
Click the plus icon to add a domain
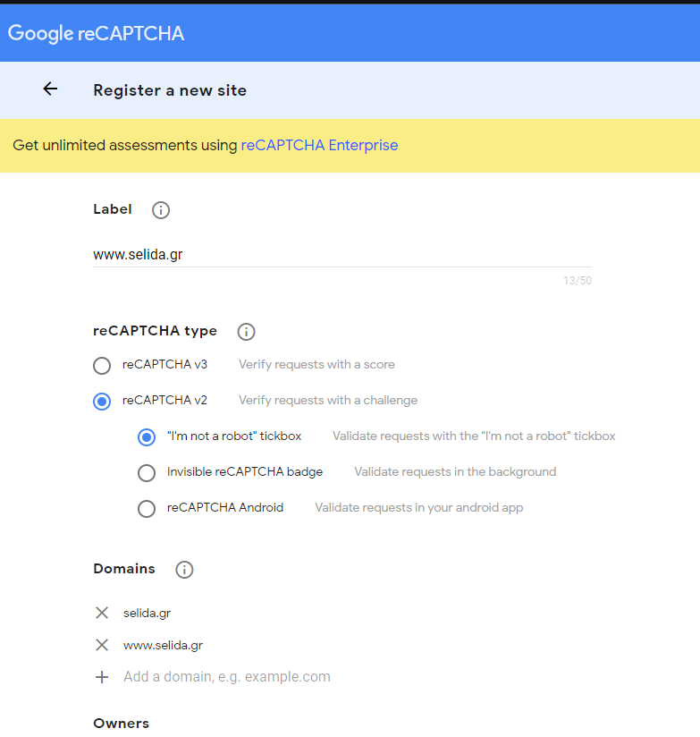[x=102, y=677]
